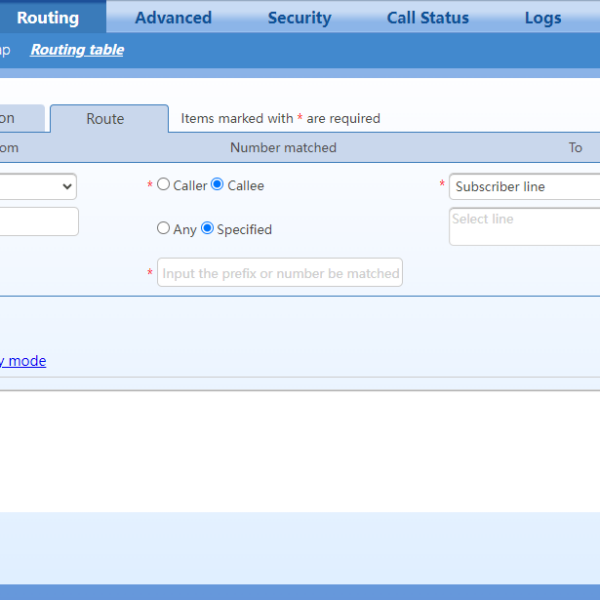Image resolution: width=600 pixels, height=600 pixels.
Task: Open the Routing main tab
Action: coord(48,18)
